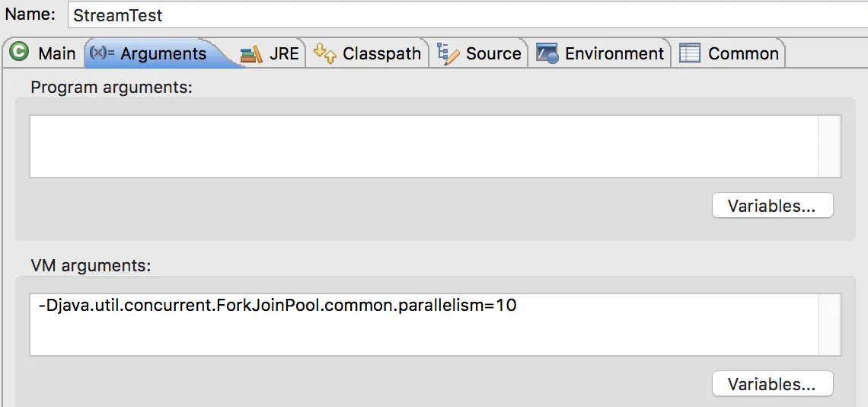Switch to the Common tab
868x407 pixels.
[743, 53]
